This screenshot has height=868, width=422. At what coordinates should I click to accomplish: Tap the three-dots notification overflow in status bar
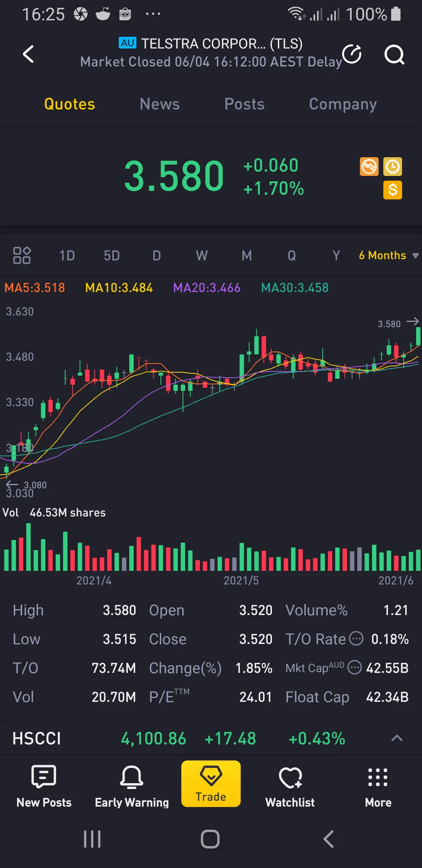point(153,14)
